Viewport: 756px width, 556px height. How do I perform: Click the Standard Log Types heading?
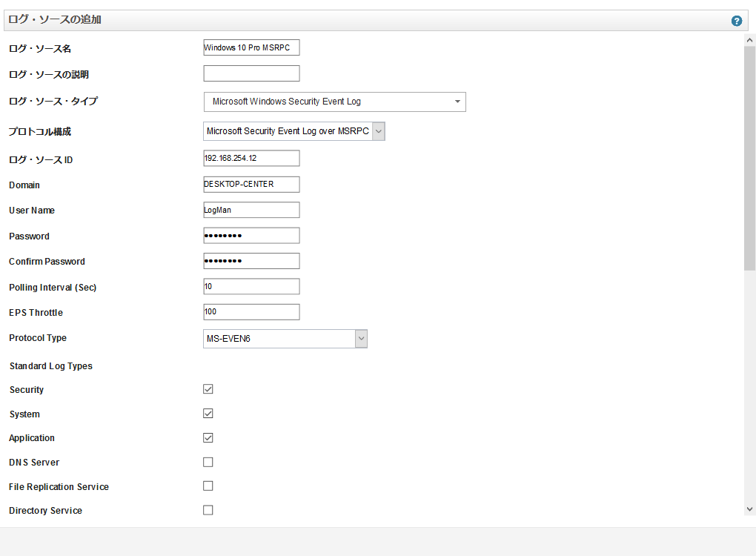51,366
